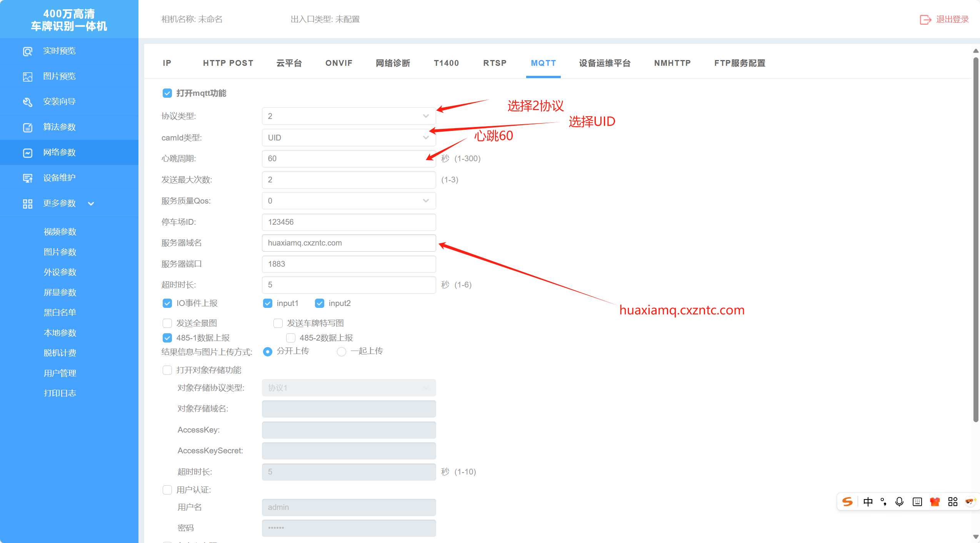Click the 图片预览 picture preview icon
980x543 pixels.
tap(28, 77)
